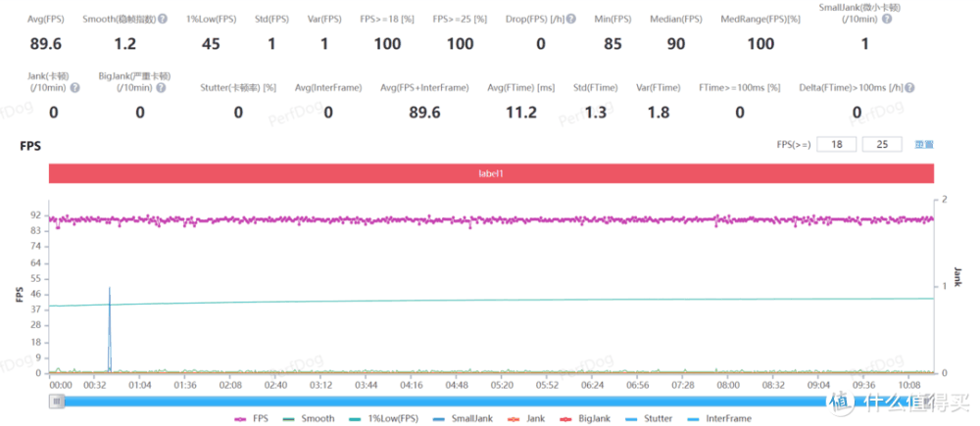Select the red label1 segment bar
Viewport: 980px width, 426px height.
click(491, 173)
